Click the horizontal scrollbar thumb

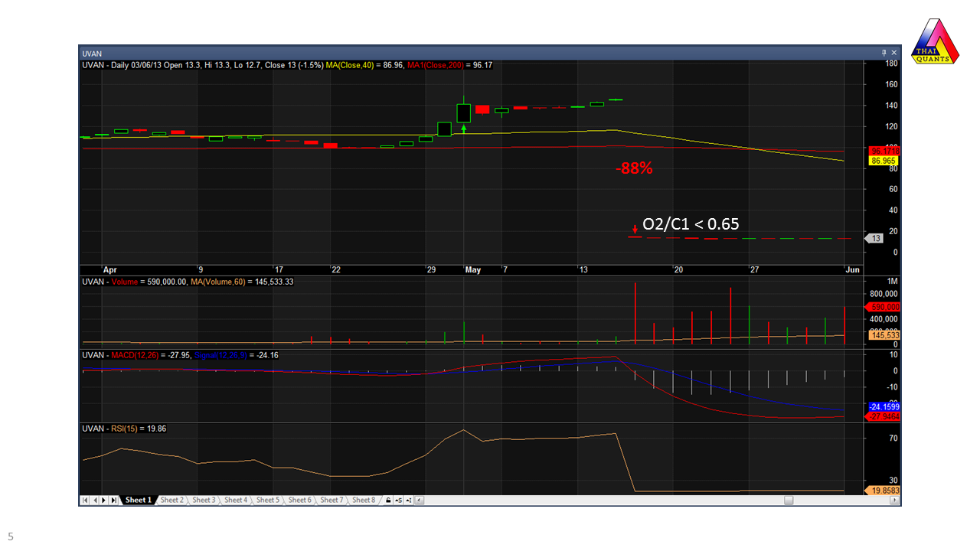pos(789,500)
